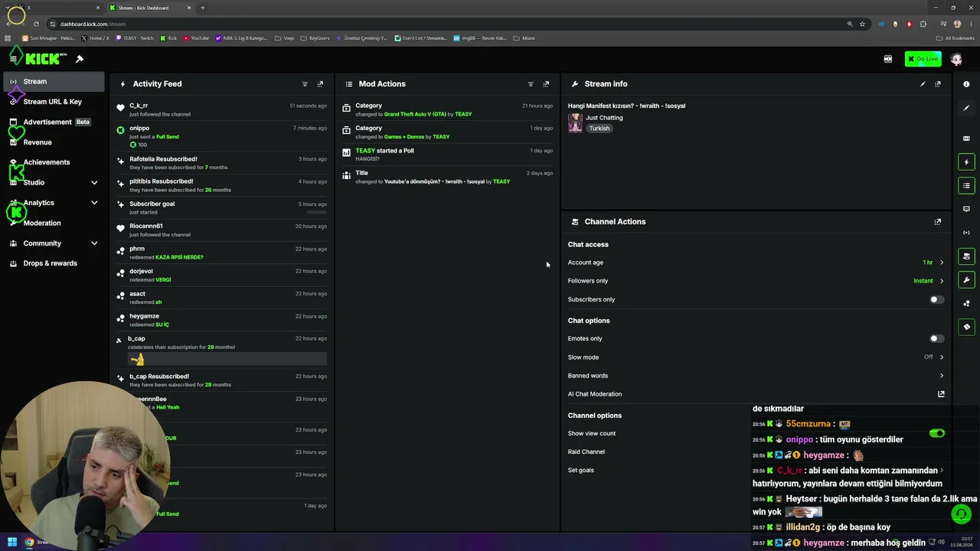Toggle Emotes only mode
The width and height of the screenshot is (980, 551).
click(x=936, y=338)
